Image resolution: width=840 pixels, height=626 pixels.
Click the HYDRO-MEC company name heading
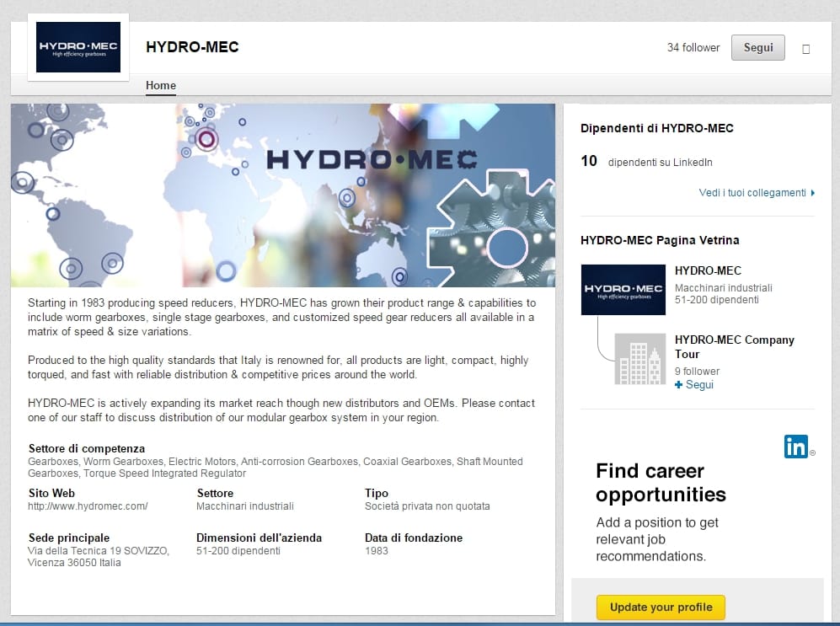[192, 47]
